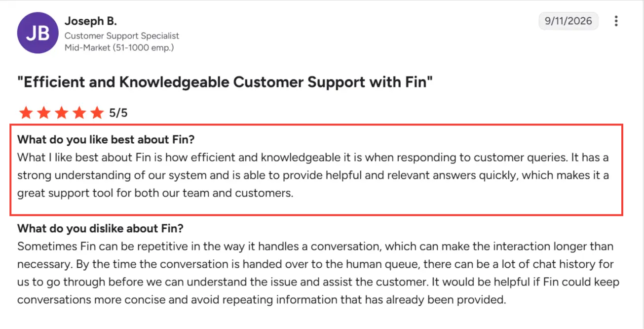644x329 pixels.
Task: Click the fifth rating star
Action: click(x=97, y=113)
